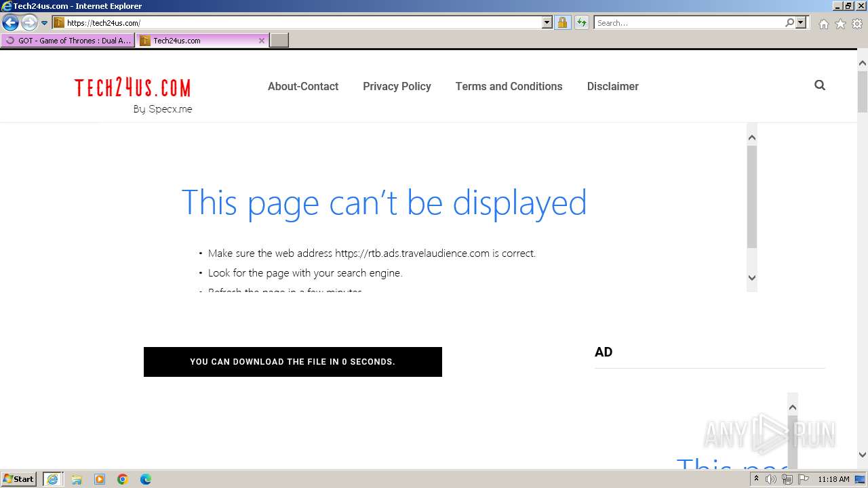
Task: Switch to the GOT - Game of Thrones tab
Action: (68, 41)
